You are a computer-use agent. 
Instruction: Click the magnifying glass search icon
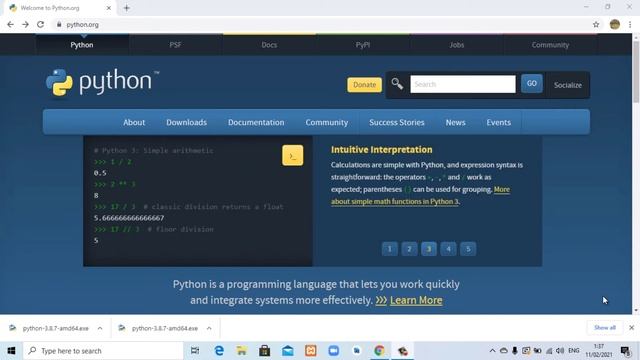click(397, 84)
